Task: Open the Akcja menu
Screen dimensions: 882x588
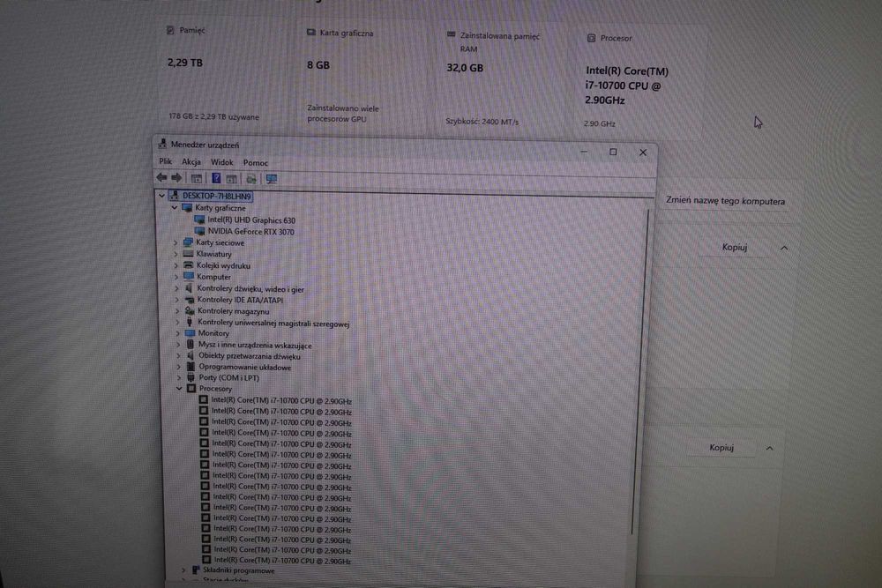Action: coord(191,161)
